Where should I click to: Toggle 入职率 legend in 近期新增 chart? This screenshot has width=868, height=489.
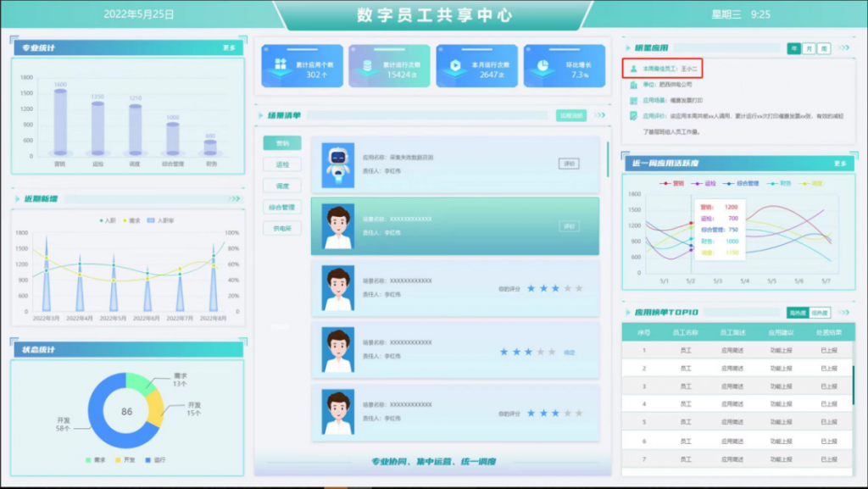pos(159,220)
